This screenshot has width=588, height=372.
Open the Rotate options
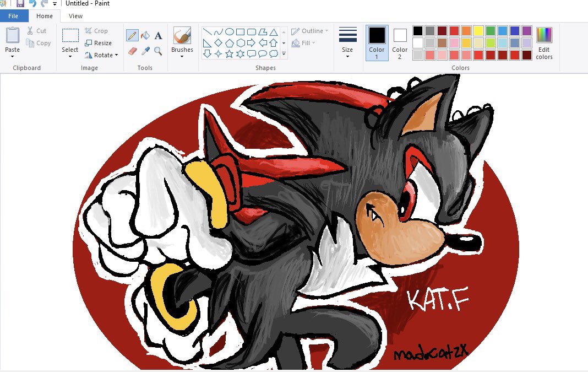[x=102, y=55]
